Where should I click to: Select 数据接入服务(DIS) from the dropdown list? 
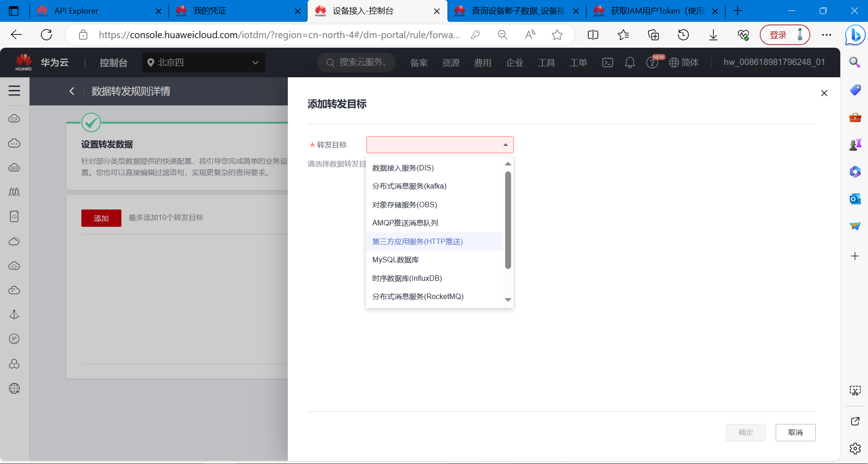[435, 168]
